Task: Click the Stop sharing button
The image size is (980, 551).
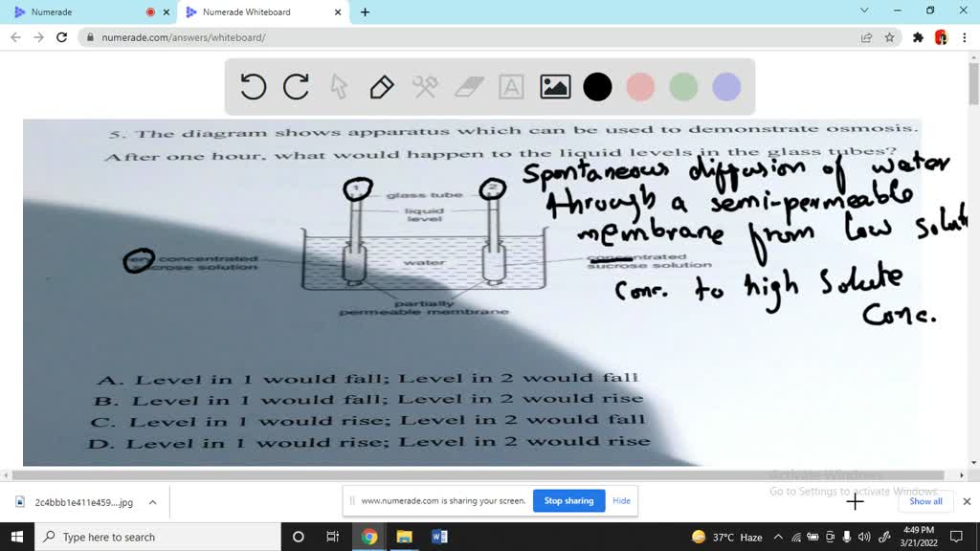Action: [568, 500]
